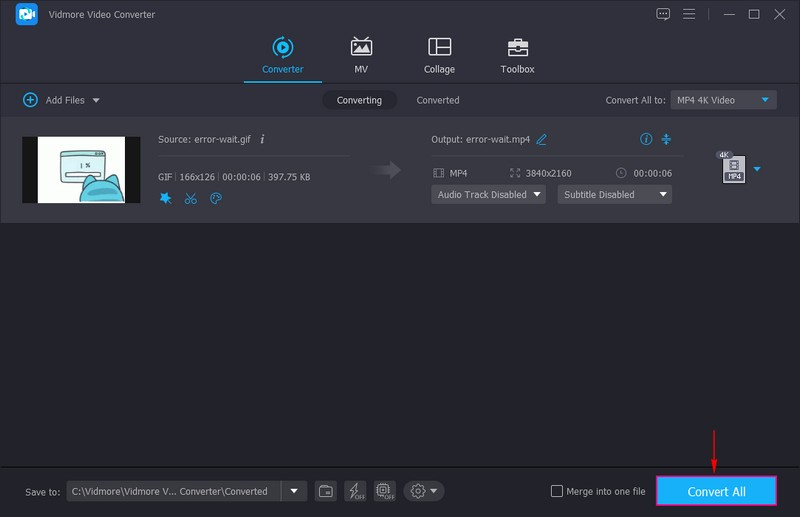Click the Add Files button
This screenshot has height=517, width=800.
click(x=60, y=100)
